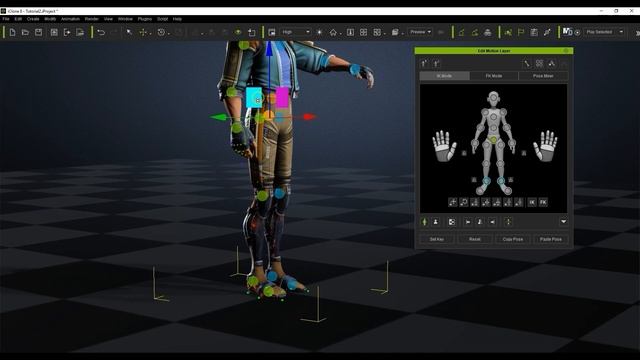Click the rotate icon under the dummy

point(464,202)
